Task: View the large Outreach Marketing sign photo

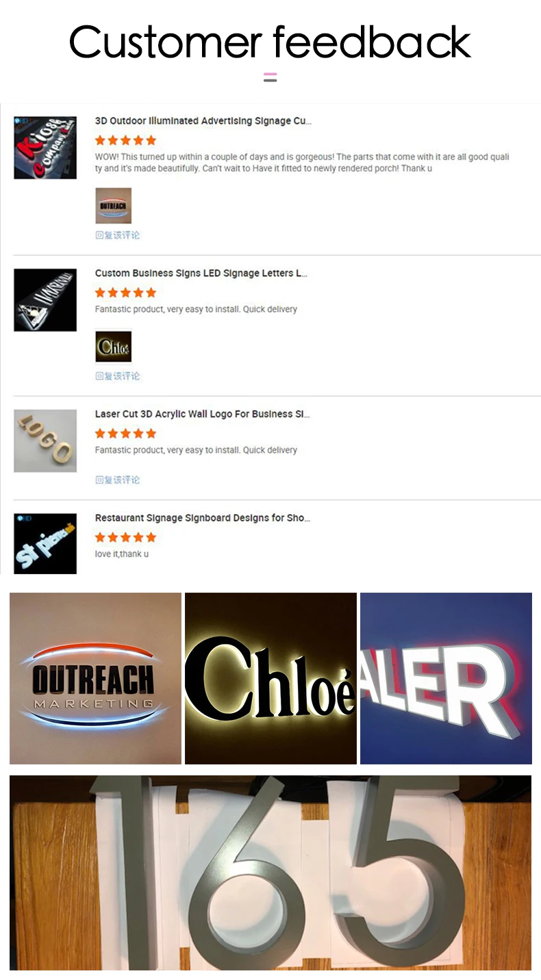Action: point(95,678)
